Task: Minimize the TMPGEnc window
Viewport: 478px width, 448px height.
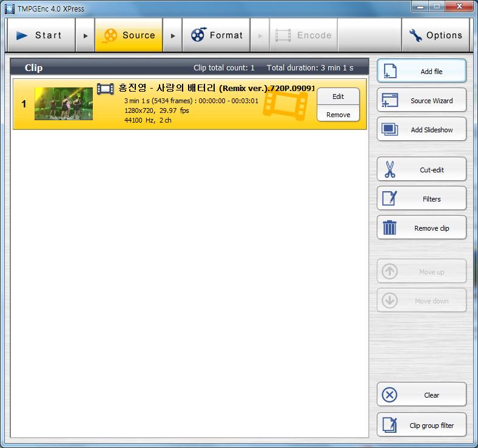Action: [x=420, y=7]
